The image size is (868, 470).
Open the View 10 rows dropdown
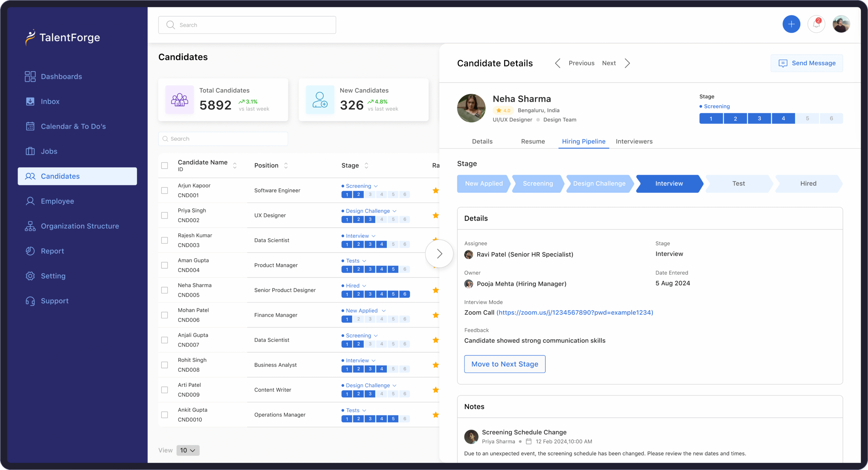[188, 450]
